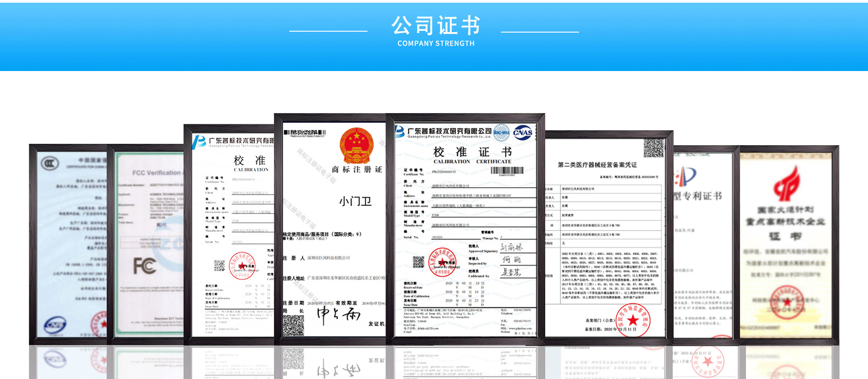Click the red star stamp on the medical device certificate

pyautogui.click(x=632, y=320)
